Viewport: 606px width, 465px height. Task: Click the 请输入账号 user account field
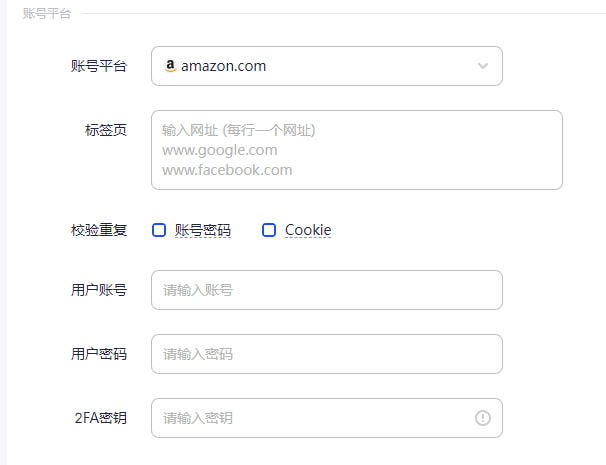(326, 290)
